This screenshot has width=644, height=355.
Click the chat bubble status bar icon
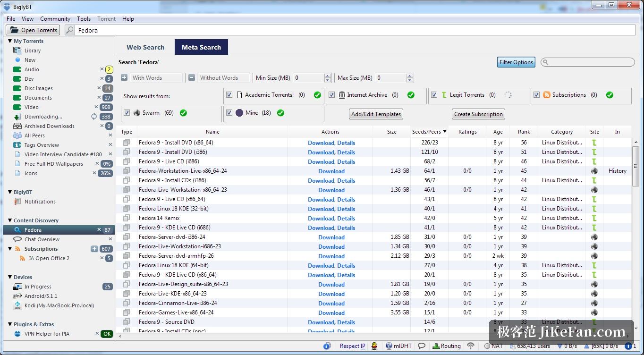[x=422, y=346]
